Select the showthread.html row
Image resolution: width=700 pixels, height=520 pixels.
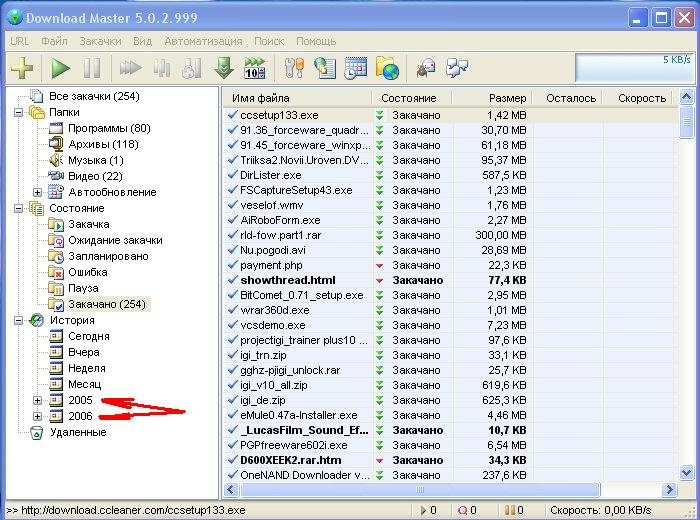click(450, 280)
